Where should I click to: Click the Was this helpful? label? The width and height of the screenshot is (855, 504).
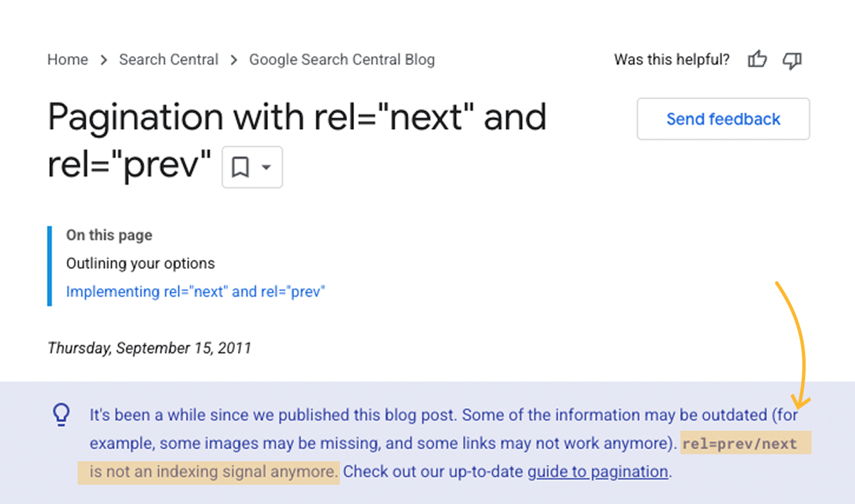(672, 61)
